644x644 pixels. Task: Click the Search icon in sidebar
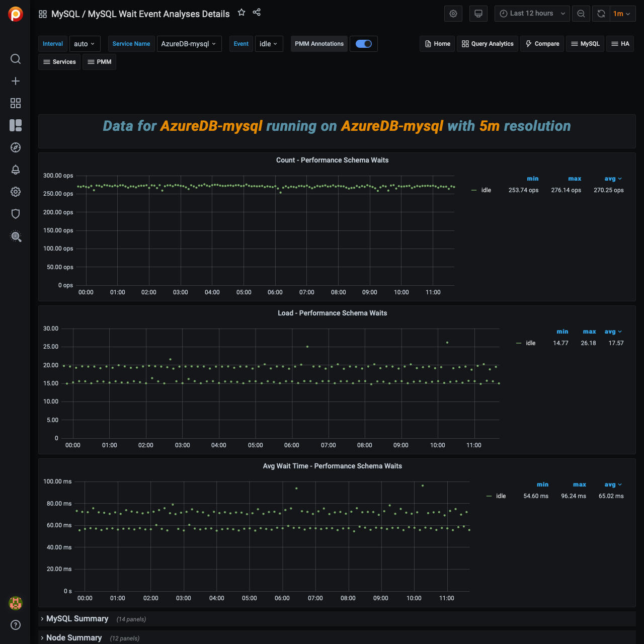pyautogui.click(x=16, y=59)
